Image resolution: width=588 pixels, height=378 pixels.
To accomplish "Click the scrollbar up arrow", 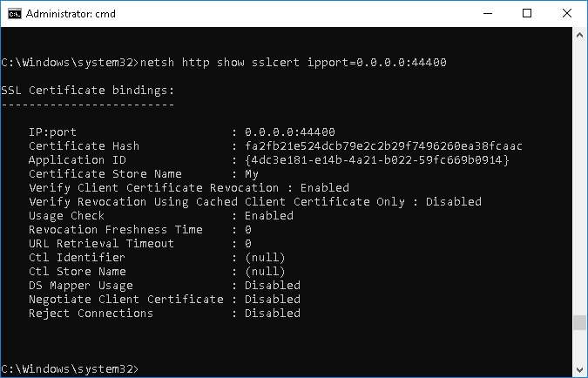I will click(x=579, y=35).
